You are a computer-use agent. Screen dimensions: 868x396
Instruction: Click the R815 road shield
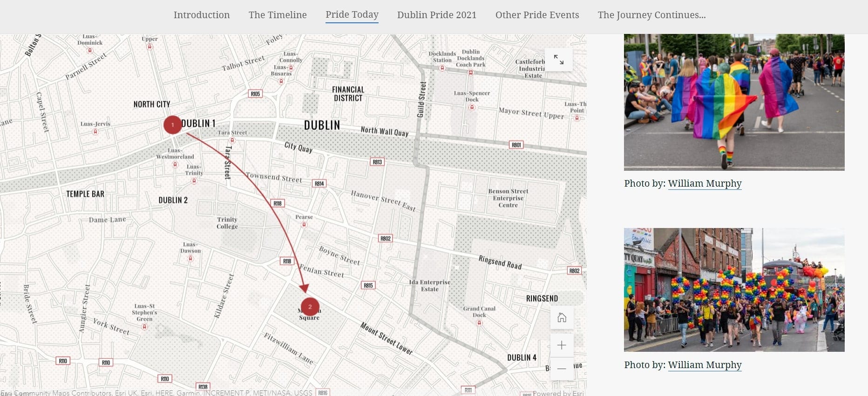tap(368, 285)
